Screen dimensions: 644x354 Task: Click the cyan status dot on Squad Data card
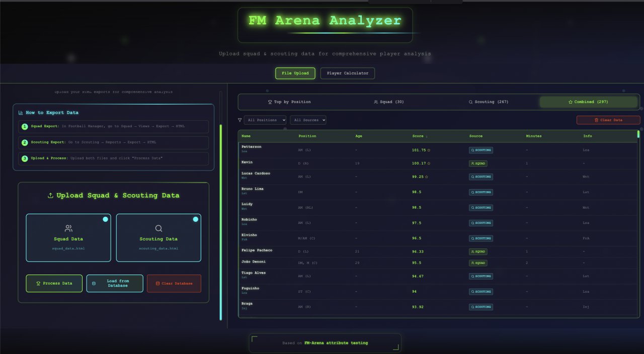coord(105,219)
